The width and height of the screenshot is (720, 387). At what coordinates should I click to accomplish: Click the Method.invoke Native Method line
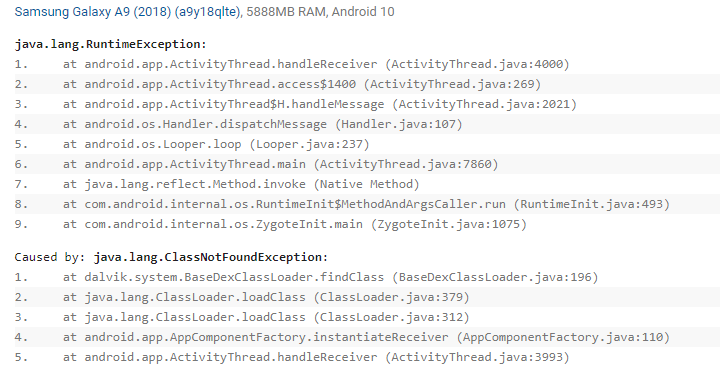367,184
